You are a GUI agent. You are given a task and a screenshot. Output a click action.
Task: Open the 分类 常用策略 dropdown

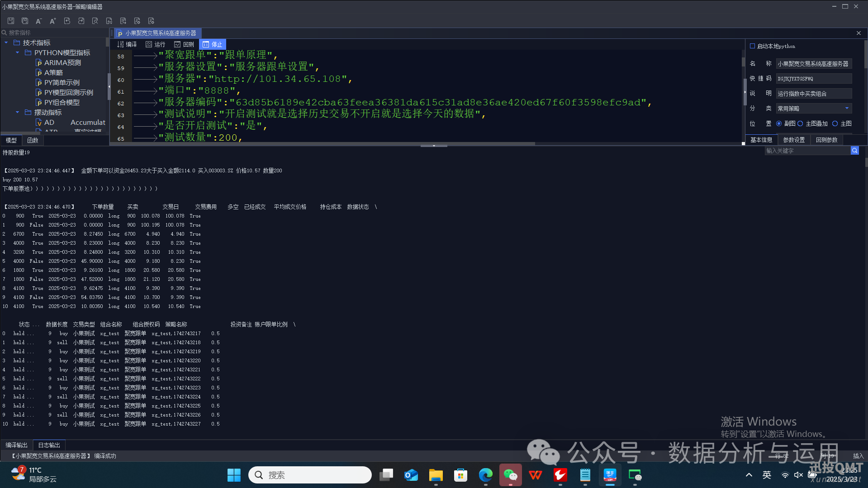[x=814, y=109]
